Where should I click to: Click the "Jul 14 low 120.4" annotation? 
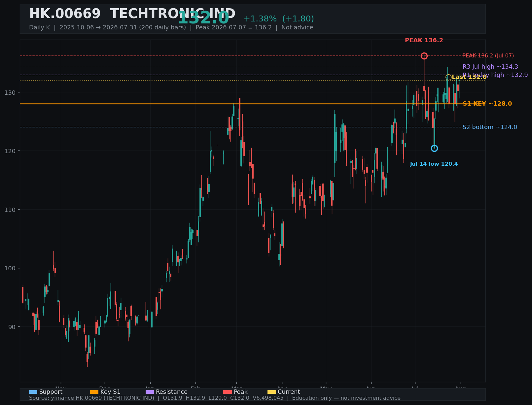tap(434, 164)
